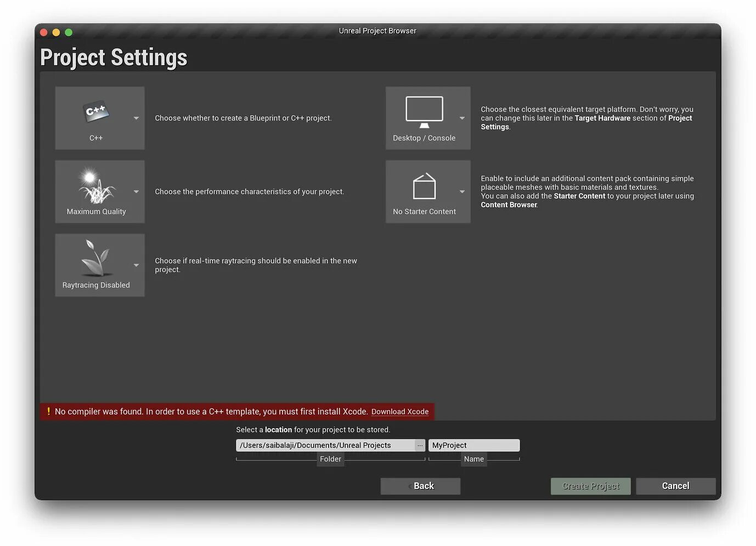Focus the project folder path field
Image resolution: width=756 pixels, height=546 pixels.
click(325, 446)
